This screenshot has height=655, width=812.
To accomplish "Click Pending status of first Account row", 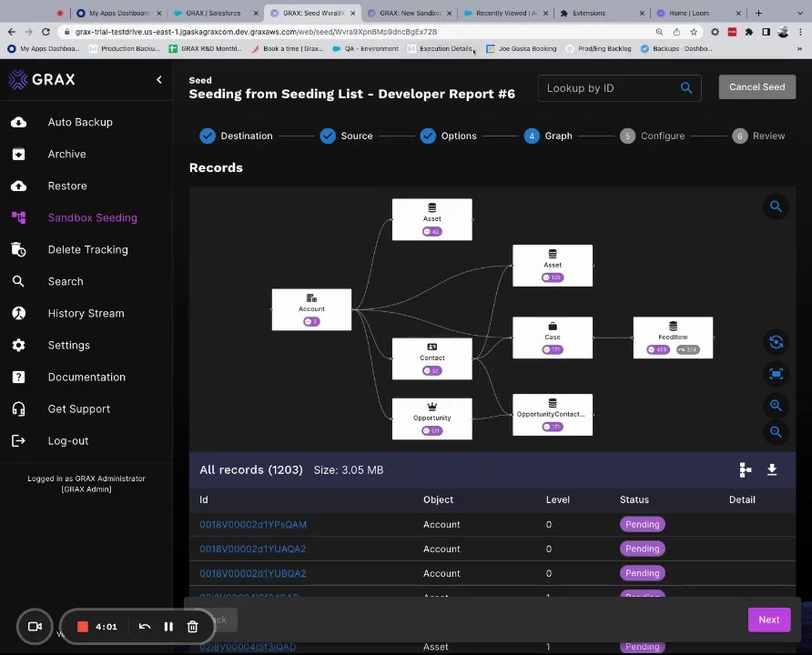I will 642,525.
